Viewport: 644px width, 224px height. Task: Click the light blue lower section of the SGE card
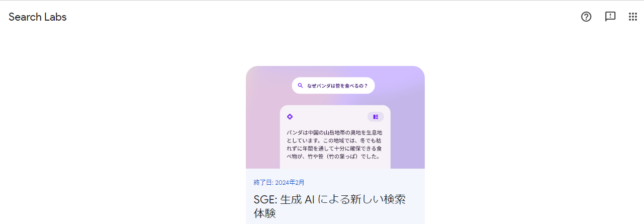pos(335,196)
